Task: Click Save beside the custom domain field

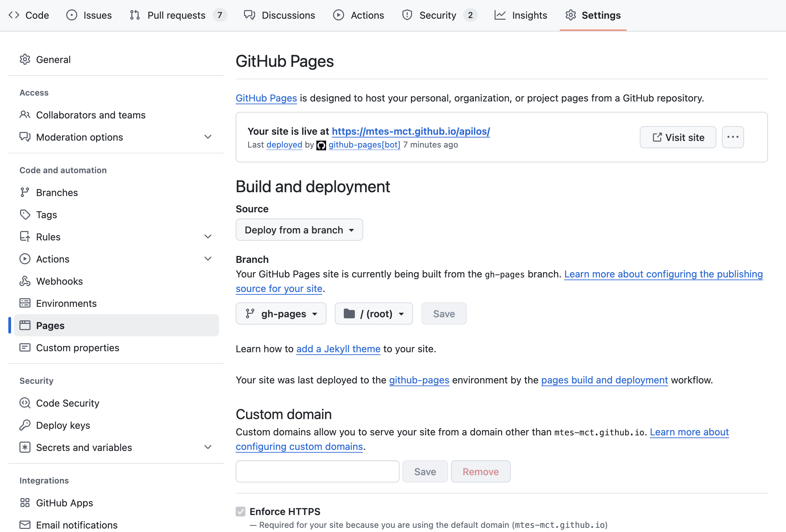Action: coord(425,472)
